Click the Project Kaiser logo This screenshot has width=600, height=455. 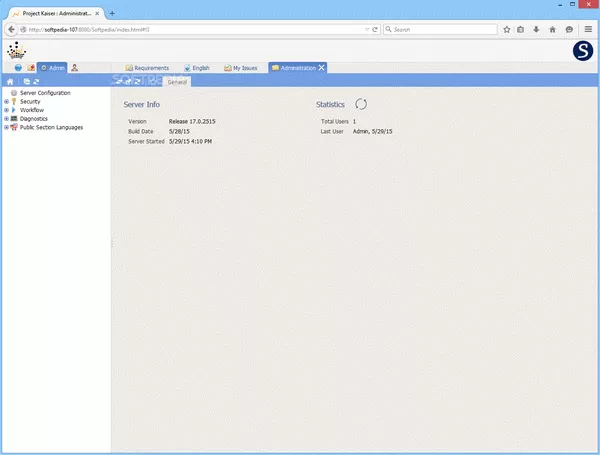pos(16,51)
